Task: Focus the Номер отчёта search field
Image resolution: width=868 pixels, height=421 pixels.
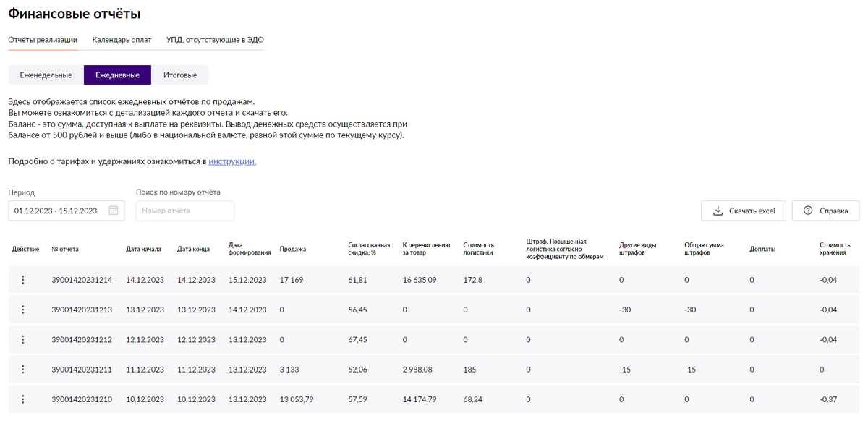Action: [x=185, y=210]
